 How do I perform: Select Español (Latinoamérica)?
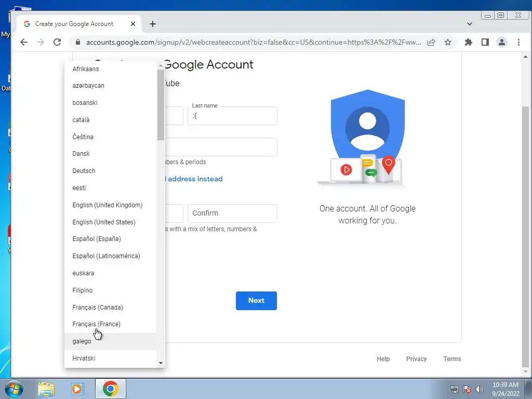coord(110,256)
